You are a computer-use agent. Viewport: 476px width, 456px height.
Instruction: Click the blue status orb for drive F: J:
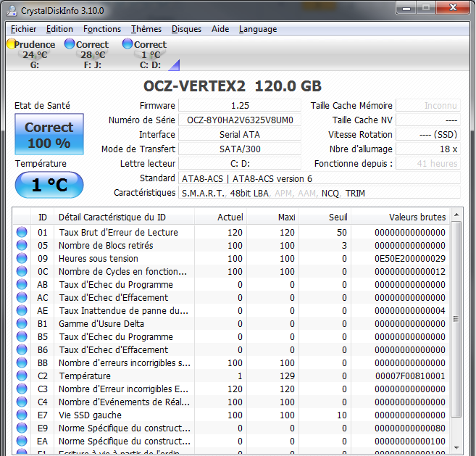(70, 44)
